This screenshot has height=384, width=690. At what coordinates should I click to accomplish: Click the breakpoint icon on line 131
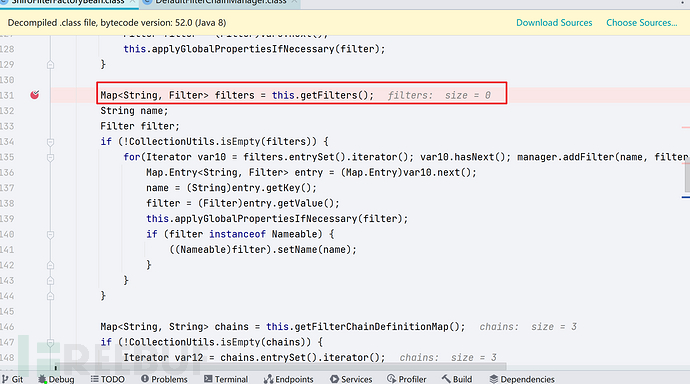(35, 95)
